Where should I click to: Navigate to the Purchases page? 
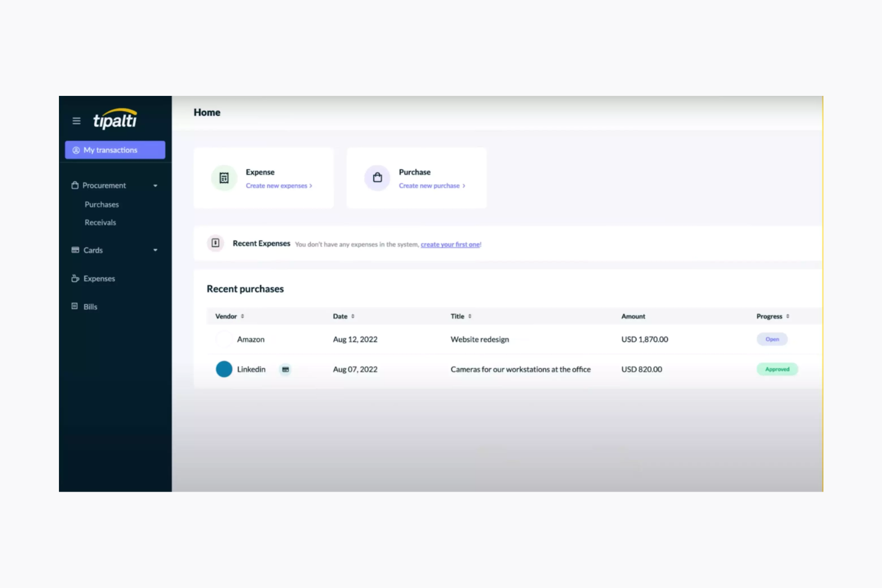pyautogui.click(x=101, y=204)
